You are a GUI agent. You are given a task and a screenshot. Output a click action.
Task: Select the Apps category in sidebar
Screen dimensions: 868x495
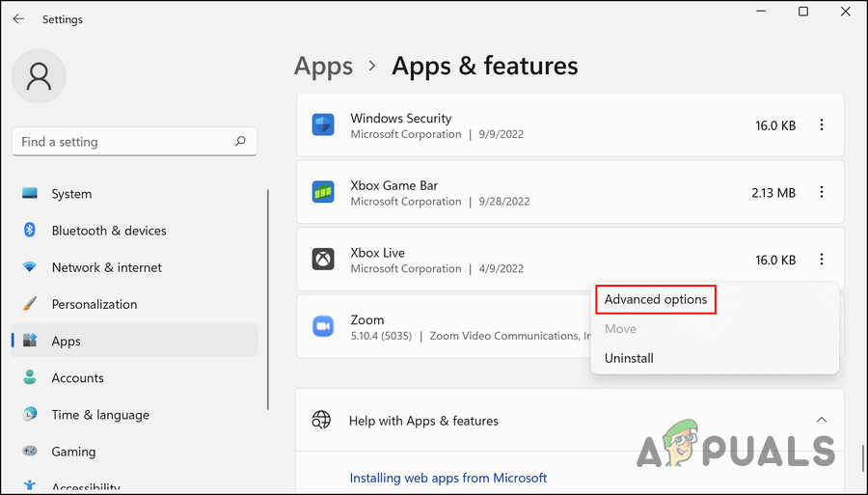tap(134, 341)
